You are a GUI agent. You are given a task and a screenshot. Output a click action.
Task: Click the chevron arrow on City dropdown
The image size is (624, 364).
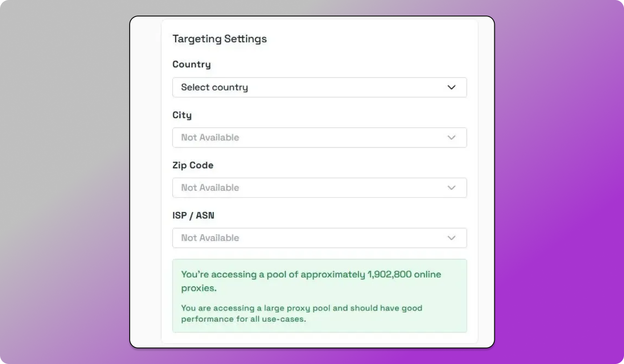(x=452, y=138)
